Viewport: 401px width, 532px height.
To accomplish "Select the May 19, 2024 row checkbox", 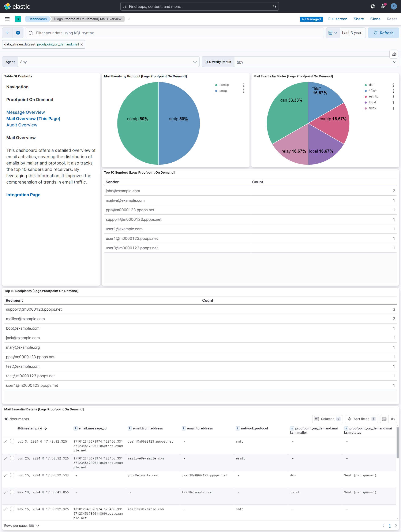I will point(12,492).
